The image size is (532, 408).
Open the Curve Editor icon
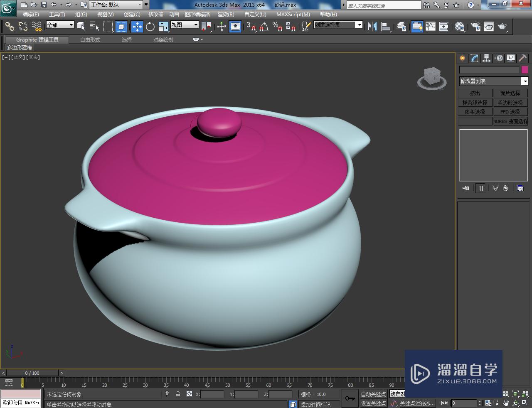[x=431, y=27]
